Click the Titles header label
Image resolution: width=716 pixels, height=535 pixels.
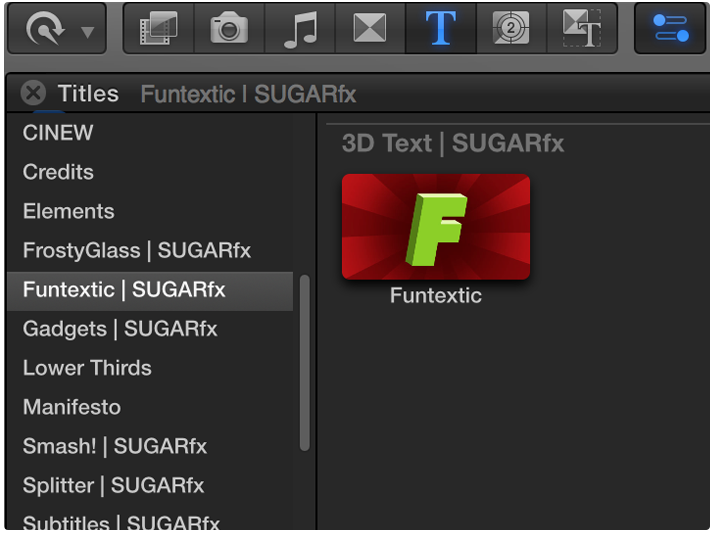[x=88, y=94]
